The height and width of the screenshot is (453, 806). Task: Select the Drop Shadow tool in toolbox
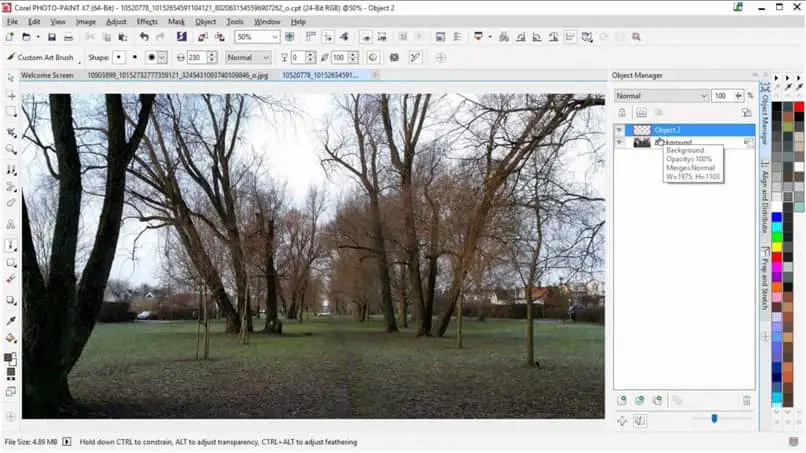pyautogui.click(x=11, y=301)
